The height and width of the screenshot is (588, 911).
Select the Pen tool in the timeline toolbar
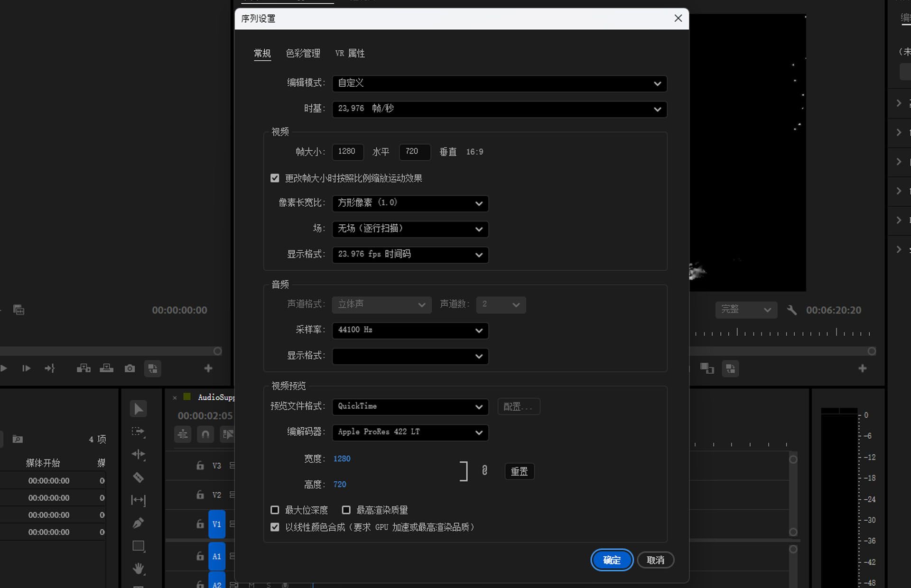[x=138, y=523]
